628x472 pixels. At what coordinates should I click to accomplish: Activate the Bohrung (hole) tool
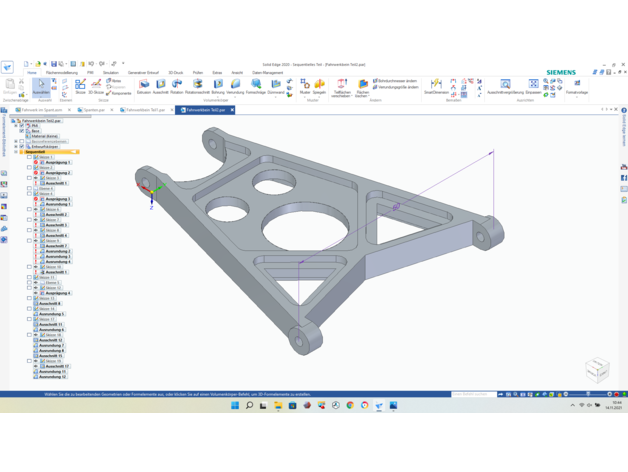coord(217,85)
